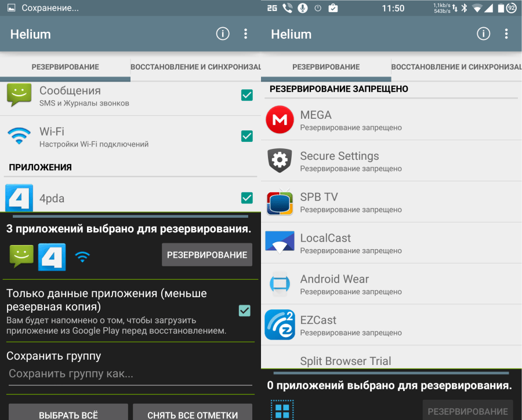
Task: Uncheck the 4pda app checkbox
Action: point(246,198)
